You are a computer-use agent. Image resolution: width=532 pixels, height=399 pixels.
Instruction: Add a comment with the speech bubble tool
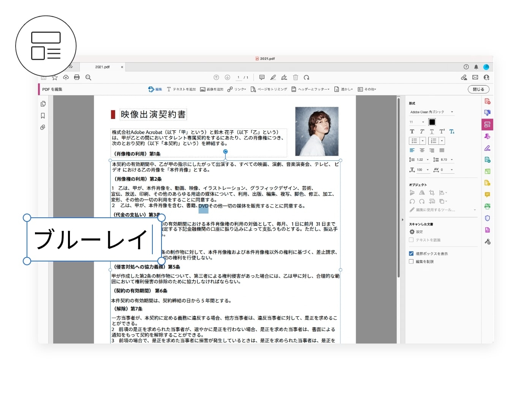(x=262, y=78)
